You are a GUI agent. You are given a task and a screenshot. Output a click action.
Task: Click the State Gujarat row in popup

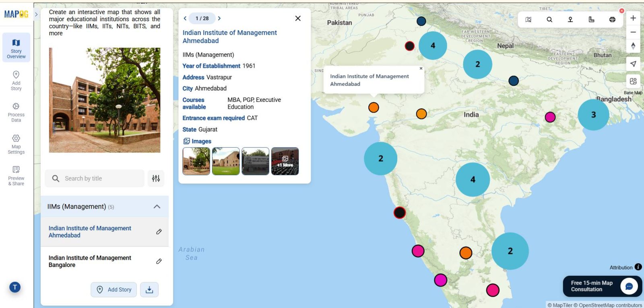pyautogui.click(x=200, y=129)
